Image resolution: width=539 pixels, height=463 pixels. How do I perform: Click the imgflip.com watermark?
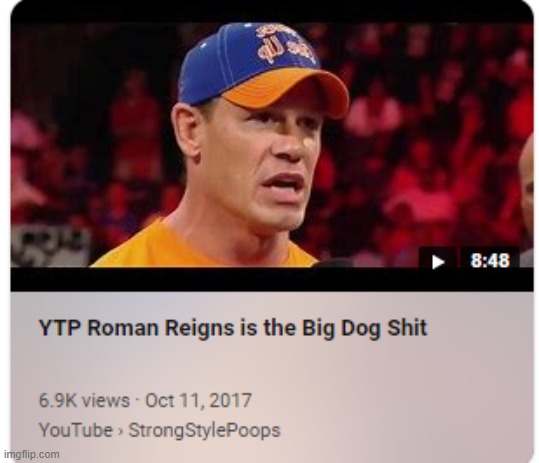tap(32, 454)
